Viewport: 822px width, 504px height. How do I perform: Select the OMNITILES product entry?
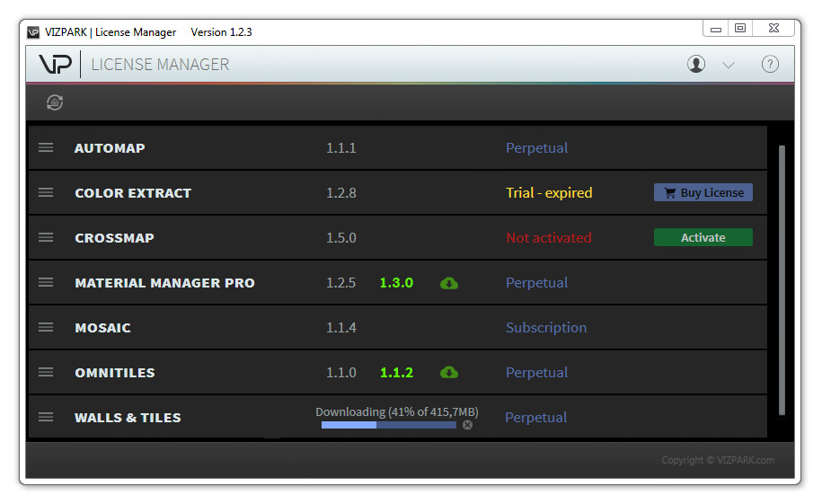coord(115,373)
